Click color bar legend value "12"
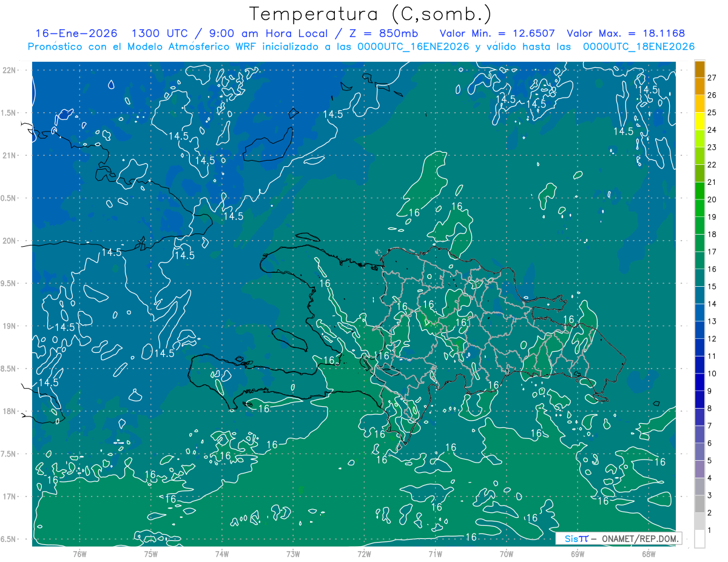This screenshot has height=562, width=728. [712, 339]
